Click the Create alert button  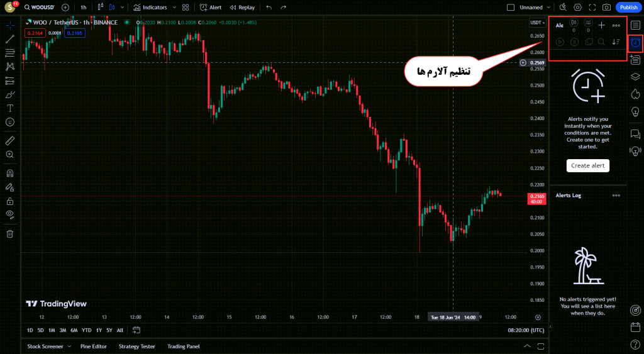tap(588, 165)
